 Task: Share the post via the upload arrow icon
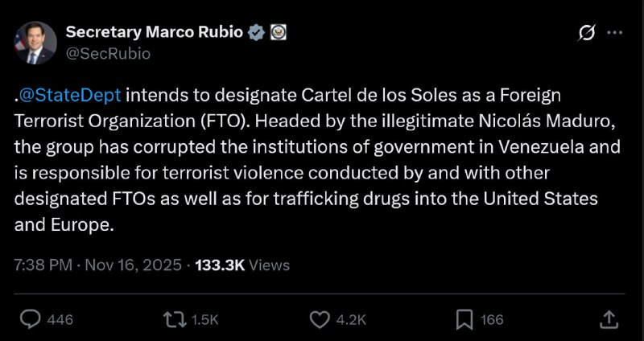[x=609, y=319]
